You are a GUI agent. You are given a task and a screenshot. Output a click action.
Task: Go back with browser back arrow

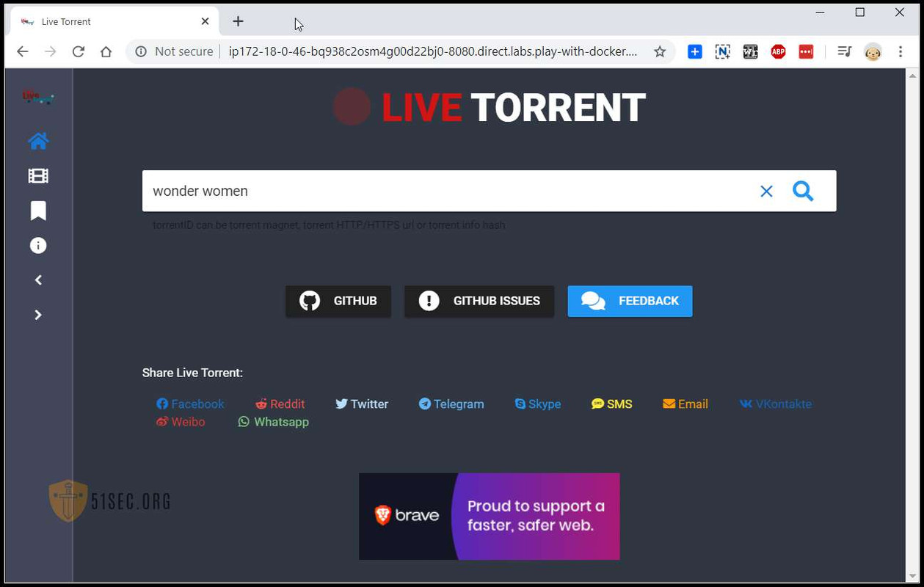click(x=22, y=51)
